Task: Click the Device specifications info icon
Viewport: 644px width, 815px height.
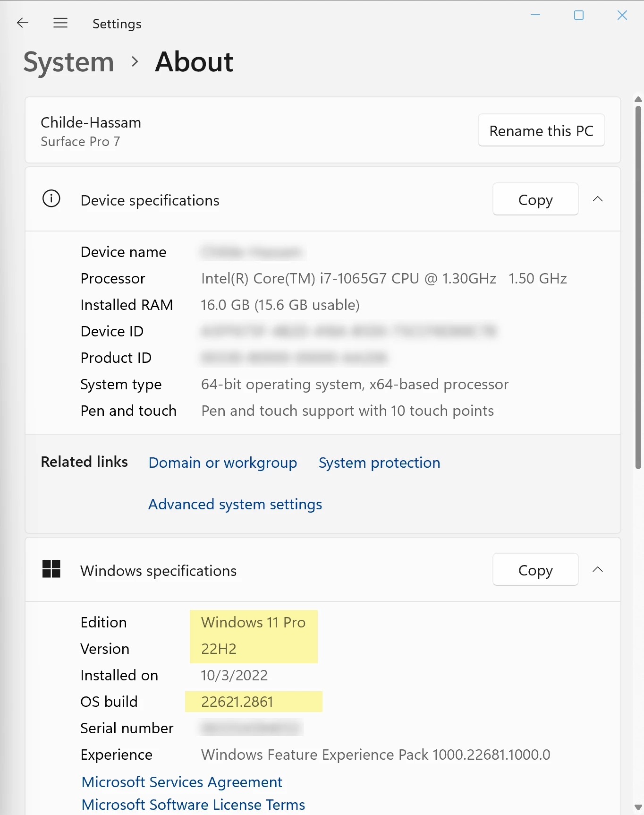Action: pyautogui.click(x=51, y=198)
